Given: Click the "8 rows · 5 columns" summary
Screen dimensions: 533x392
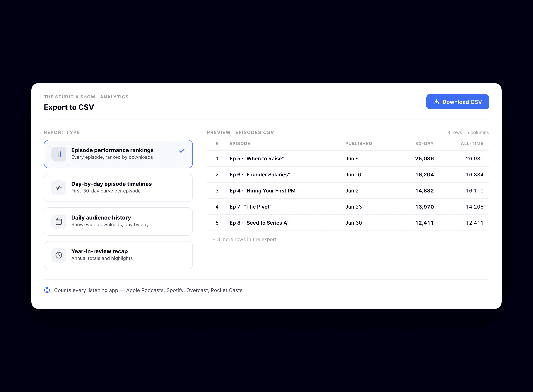Looking at the screenshot, I should tap(468, 132).
